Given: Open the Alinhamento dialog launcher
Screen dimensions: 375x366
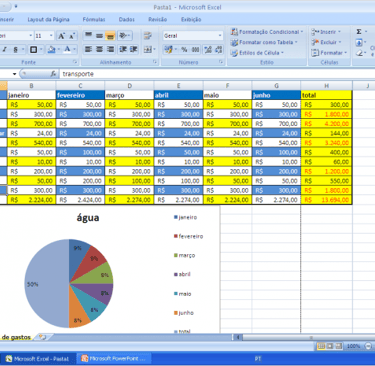Looking at the screenshot, I should tap(155, 62).
